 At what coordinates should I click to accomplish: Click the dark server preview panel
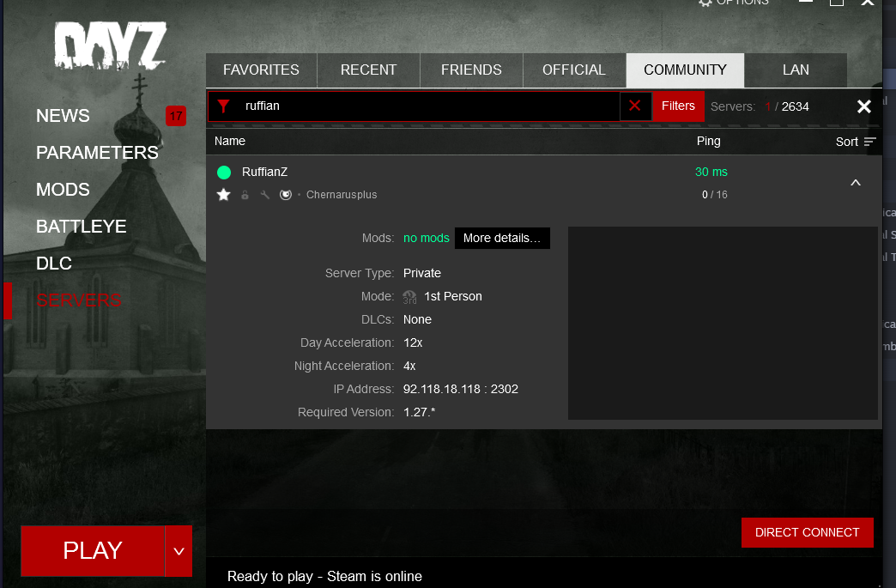coord(723,324)
